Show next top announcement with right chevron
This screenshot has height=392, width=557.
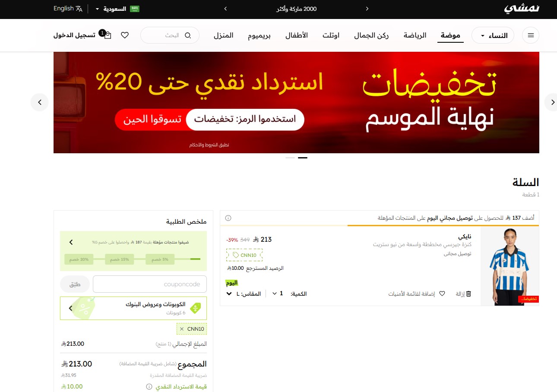[367, 9]
